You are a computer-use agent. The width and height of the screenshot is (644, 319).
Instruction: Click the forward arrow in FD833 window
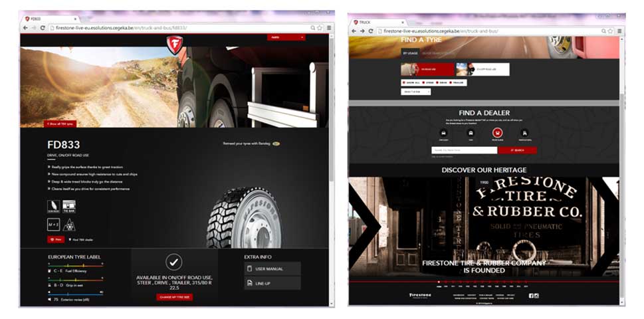[x=34, y=28]
